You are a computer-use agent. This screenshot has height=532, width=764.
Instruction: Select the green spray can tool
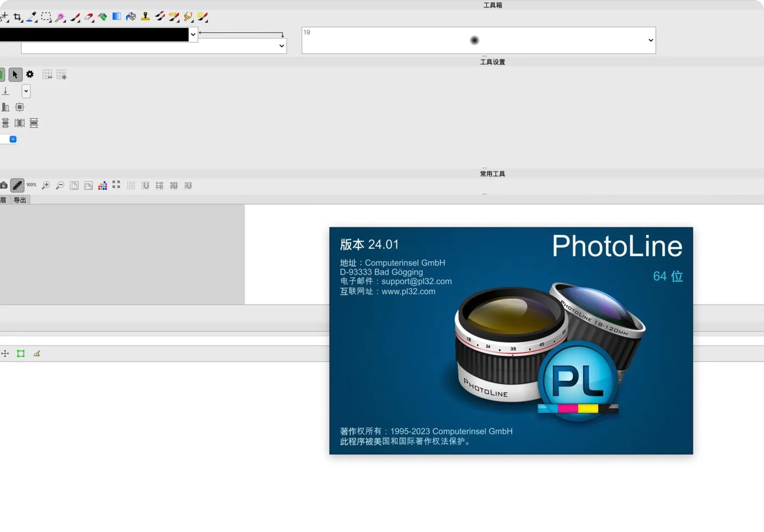[x=103, y=17]
